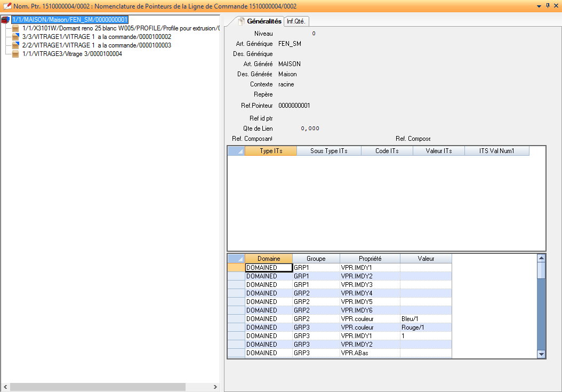The width and height of the screenshot is (562, 392).
Task: Click the red MAISON root node icon
Action: (6, 20)
